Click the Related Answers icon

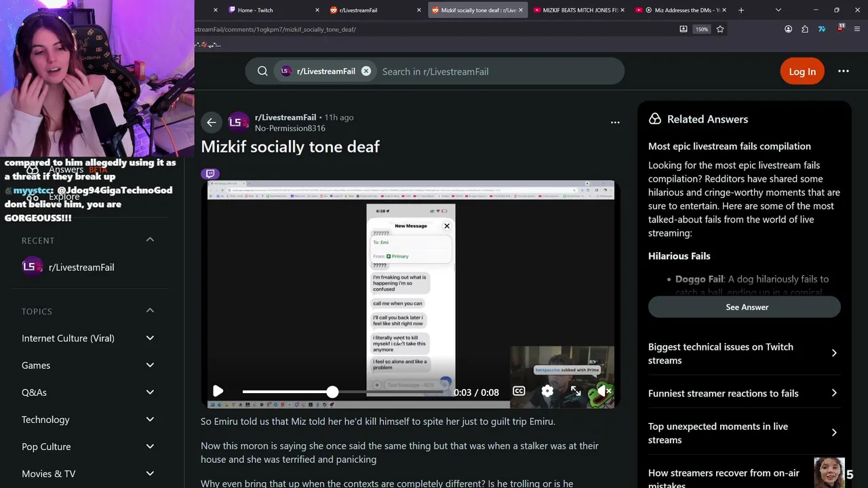[654, 119]
